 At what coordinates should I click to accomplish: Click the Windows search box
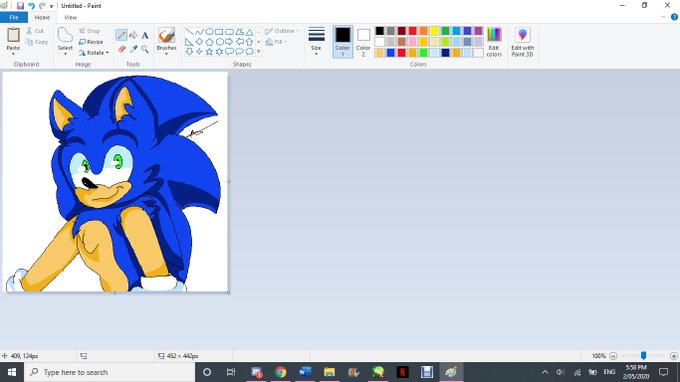click(x=109, y=372)
